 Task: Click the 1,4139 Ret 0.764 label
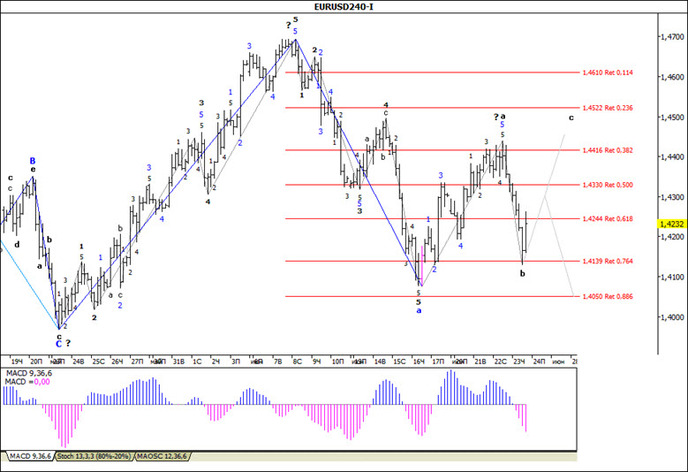(x=607, y=261)
